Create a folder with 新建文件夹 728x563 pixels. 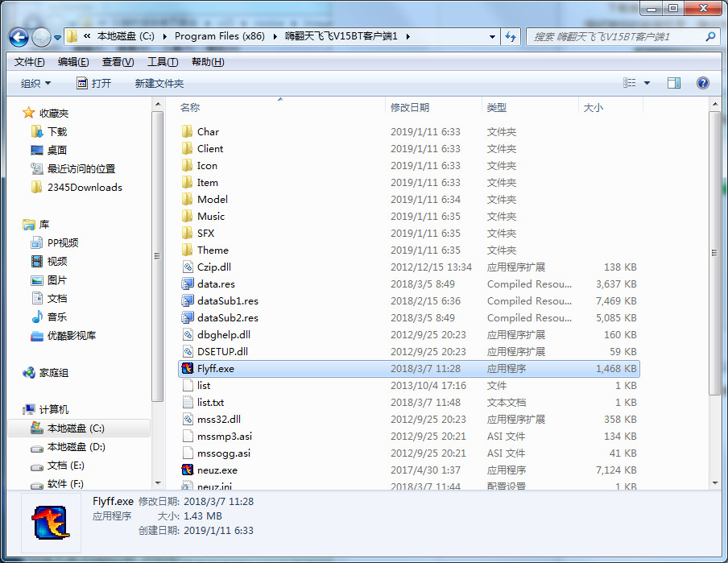[x=159, y=83]
